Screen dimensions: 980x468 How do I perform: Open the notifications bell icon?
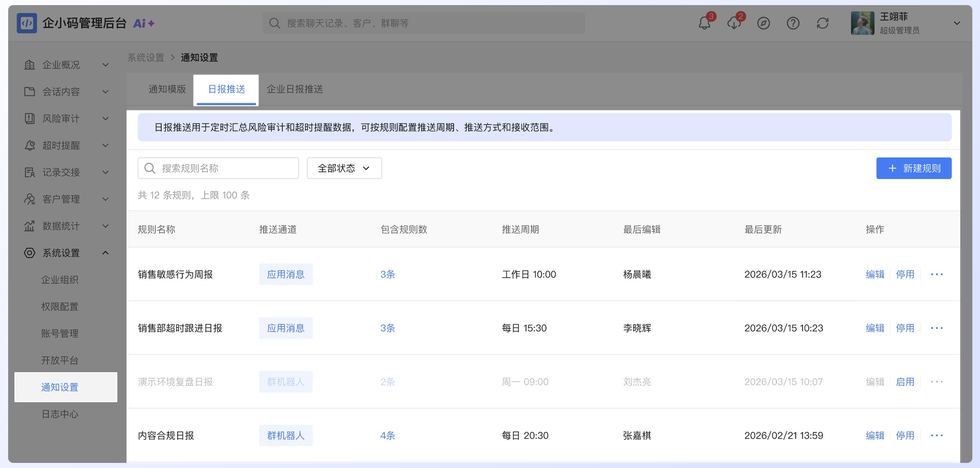(704, 23)
